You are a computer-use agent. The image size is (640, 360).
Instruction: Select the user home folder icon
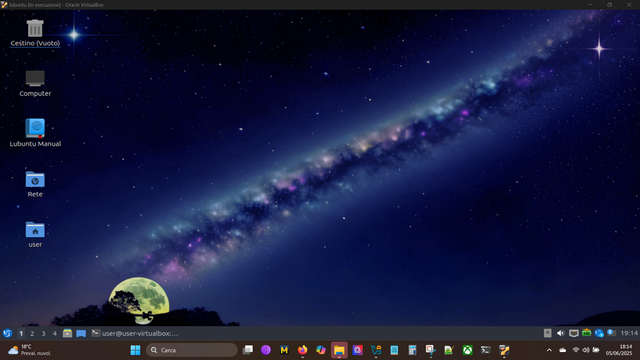[x=35, y=235]
